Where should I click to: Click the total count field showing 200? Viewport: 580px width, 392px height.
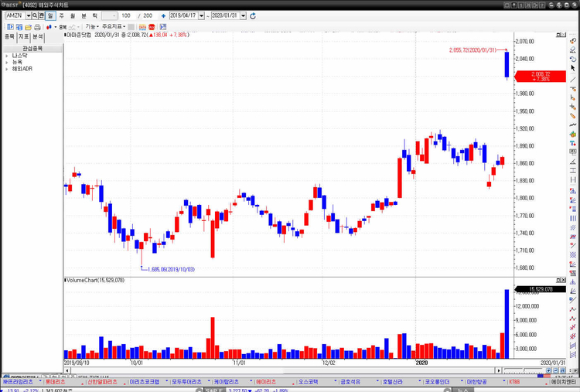click(148, 16)
